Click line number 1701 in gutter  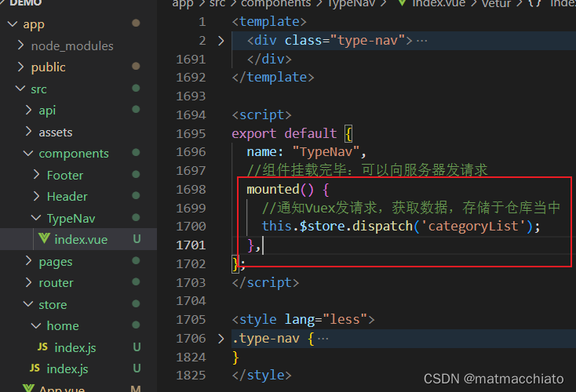coord(191,245)
